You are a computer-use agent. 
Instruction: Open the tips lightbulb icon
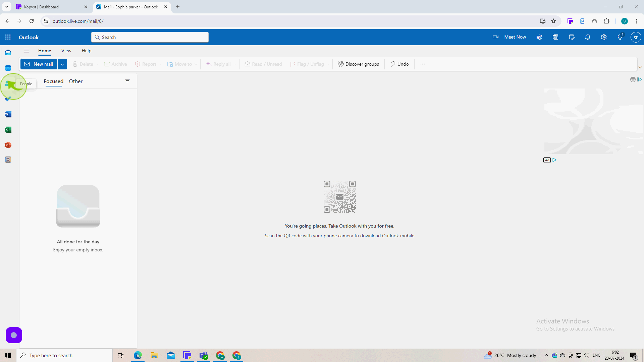620,37
